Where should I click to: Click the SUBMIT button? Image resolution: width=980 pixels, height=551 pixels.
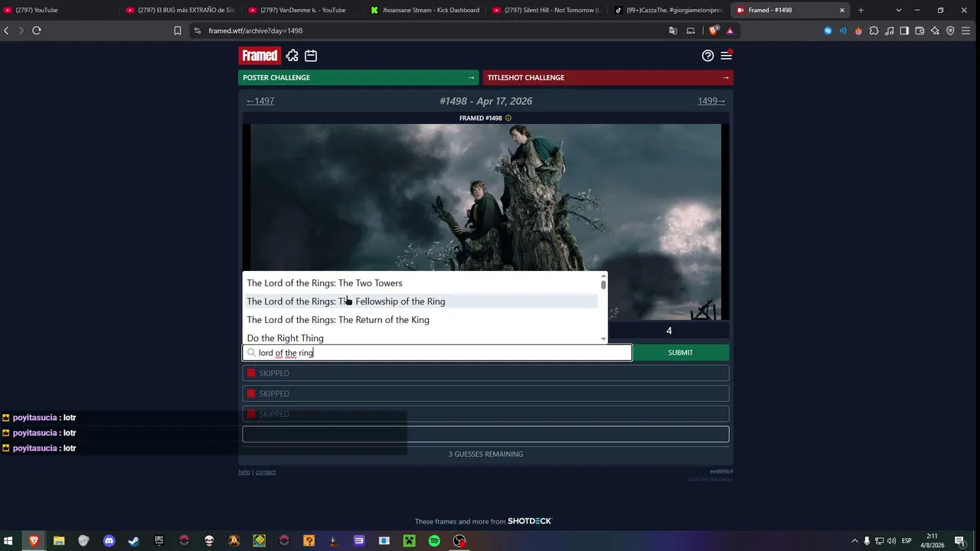[681, 353]
